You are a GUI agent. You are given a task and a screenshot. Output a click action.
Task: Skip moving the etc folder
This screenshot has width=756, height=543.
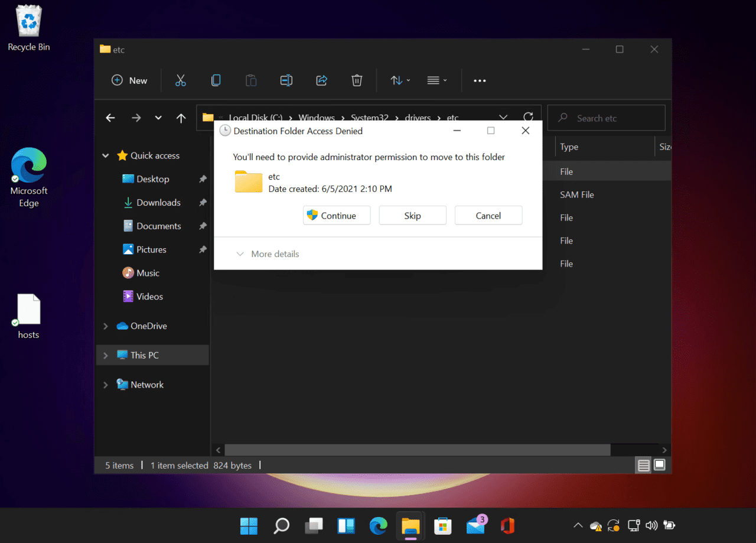coord(412,215)
